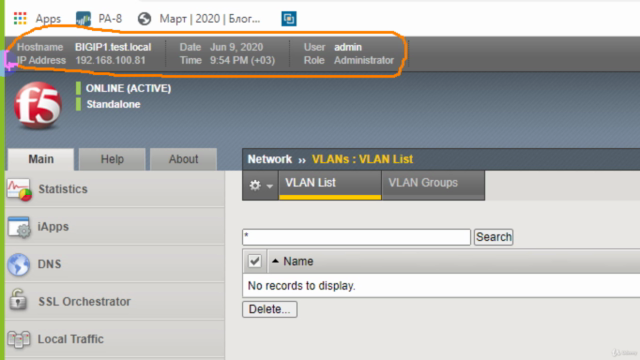
Task: Toggle the select-all checkbox in table header
Action: pyautogui.click(x=255, y=261)
